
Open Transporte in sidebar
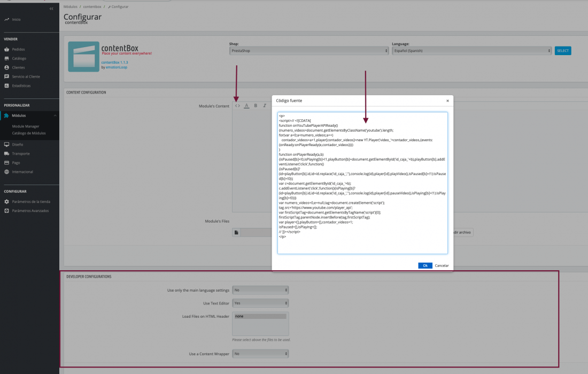tap(21, 154)
